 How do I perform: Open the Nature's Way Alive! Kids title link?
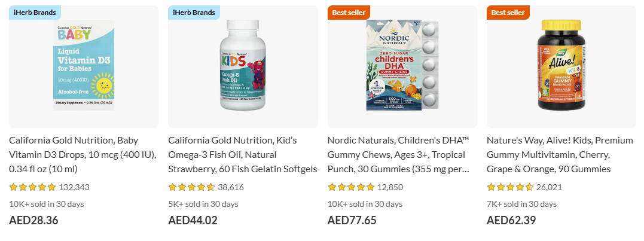tap(560, 155)
